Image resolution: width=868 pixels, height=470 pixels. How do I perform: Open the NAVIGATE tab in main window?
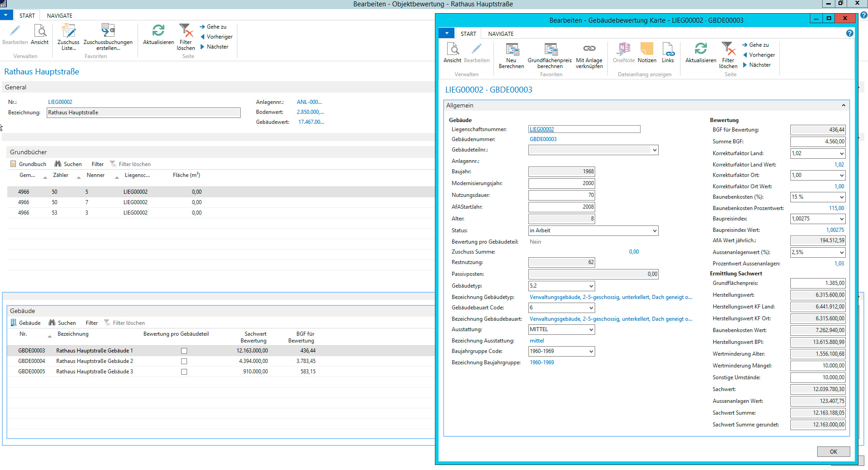tap(59, 16)
